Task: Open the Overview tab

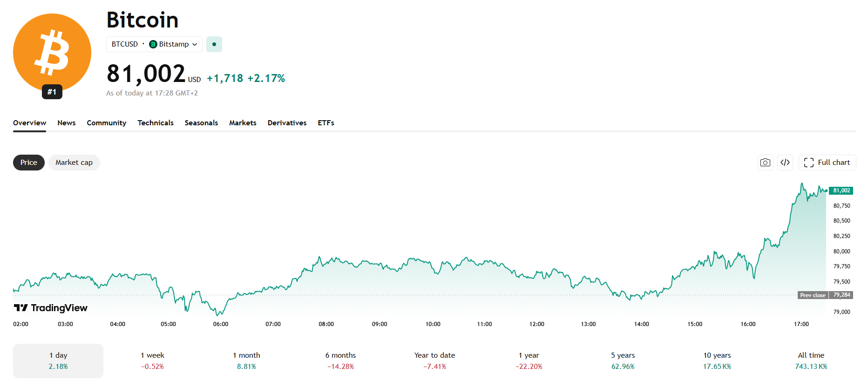Action: [x=29, y=123]
